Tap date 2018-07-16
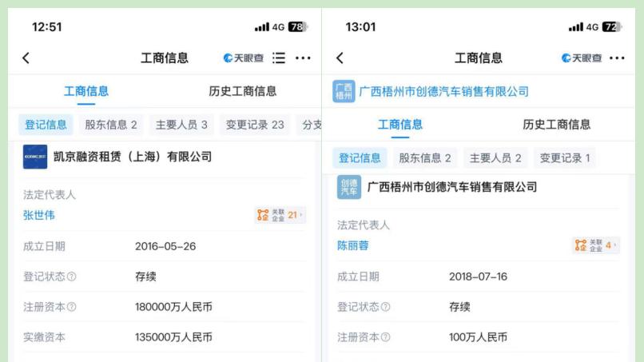 [478, 276]
